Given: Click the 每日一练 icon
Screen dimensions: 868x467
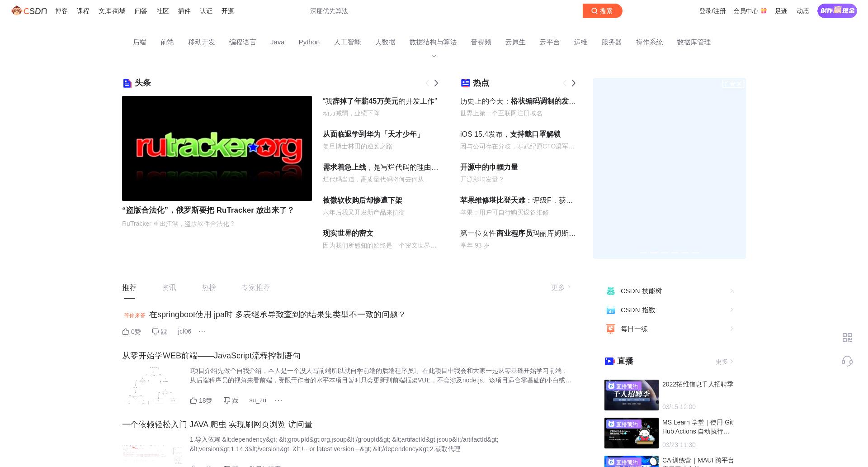Looking at the screenshot, I should tap(611, 329).
